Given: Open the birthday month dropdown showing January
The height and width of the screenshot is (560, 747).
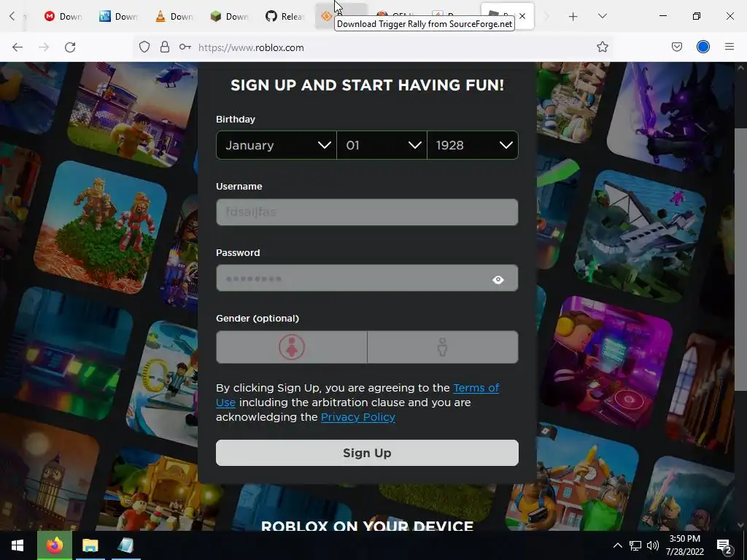Looking at the screenshot, I should click(276, 145).
